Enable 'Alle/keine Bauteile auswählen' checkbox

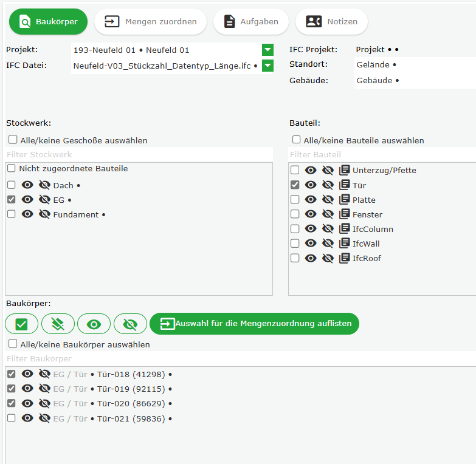click(297, 140)
